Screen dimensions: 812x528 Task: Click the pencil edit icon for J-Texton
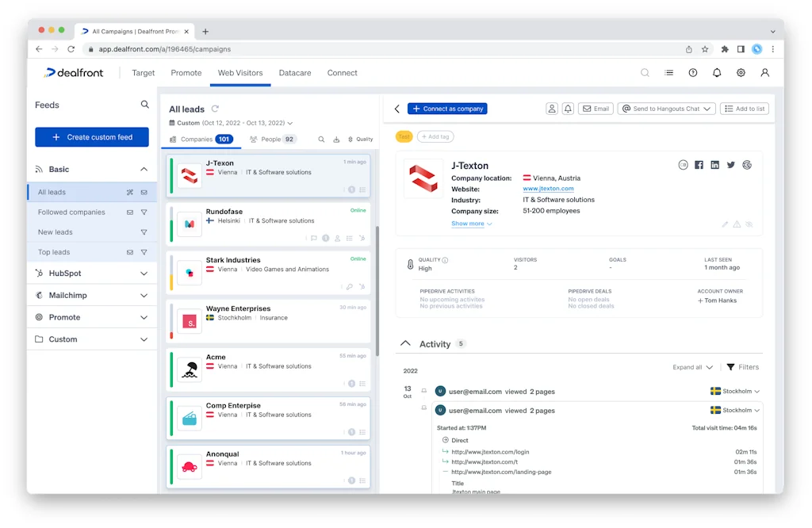click(725, 224)
